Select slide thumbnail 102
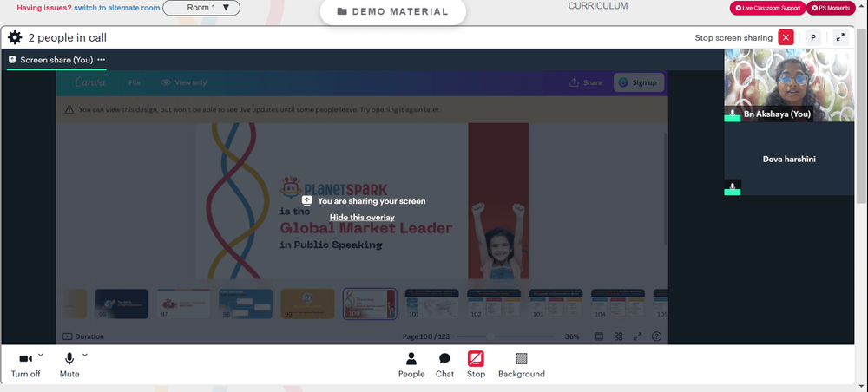The width and height of the screenshot is (868, 392). 494,304
